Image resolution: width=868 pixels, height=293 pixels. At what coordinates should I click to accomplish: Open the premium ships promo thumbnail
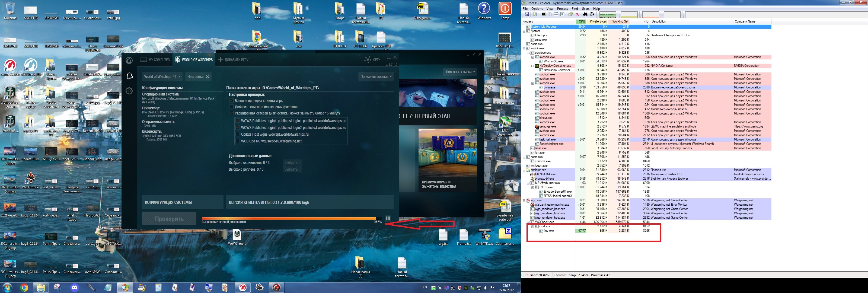[448, 161]
